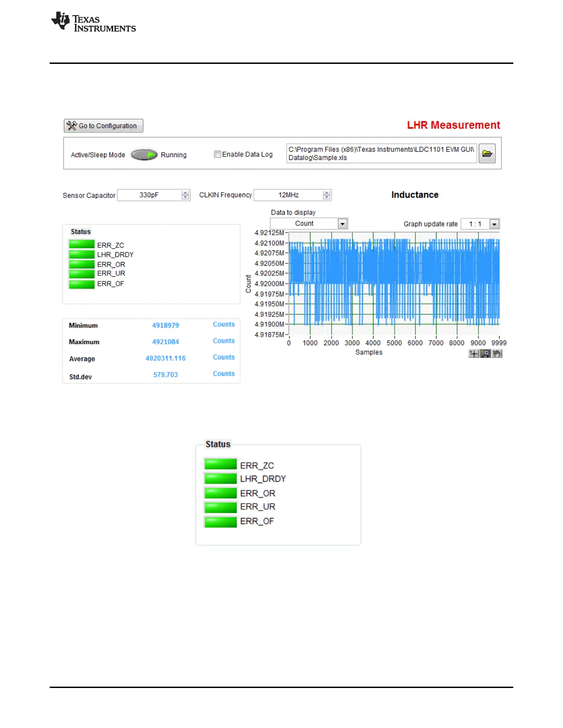Screen dimensions: 563x728
Task: Select the graph zoom magnifier tool
Action: pyautogui.click(x=485, y=353)
